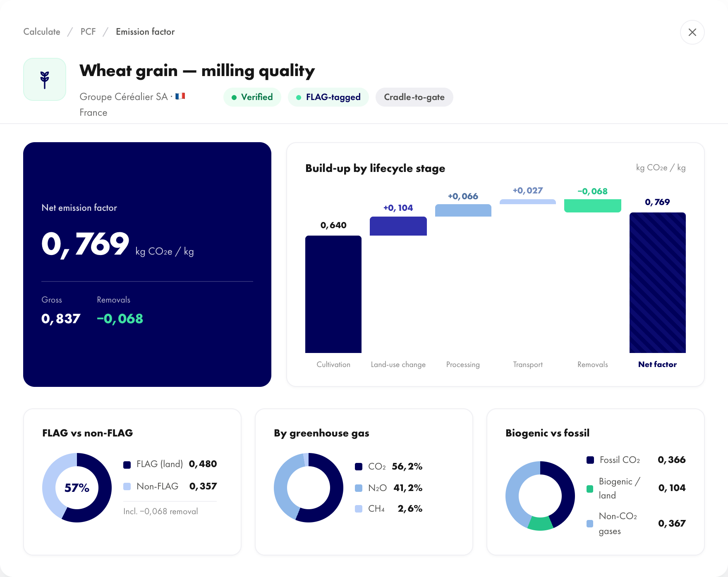728x577 pixels.
Task: Click the Groupe Céréalier SA supplier name
Action: coord(124,97)
